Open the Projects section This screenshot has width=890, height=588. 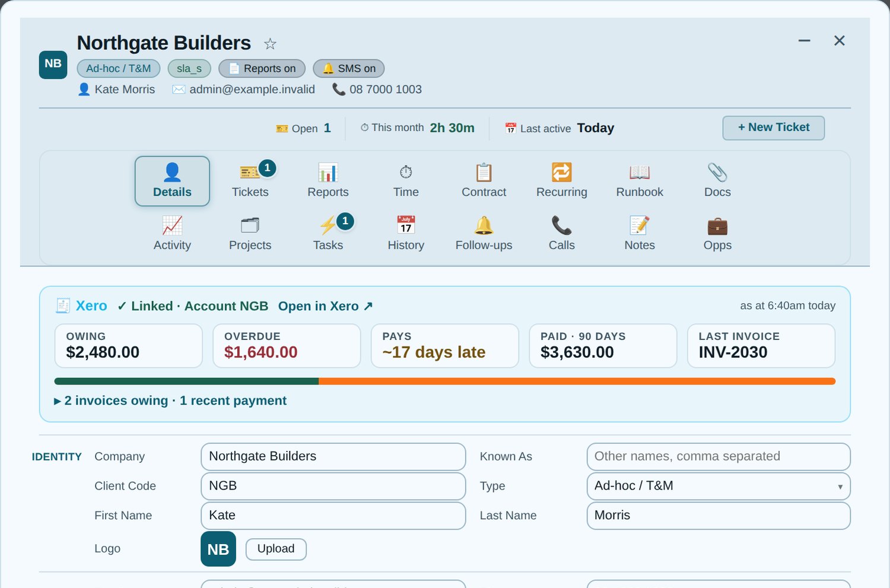coord(250,234)
